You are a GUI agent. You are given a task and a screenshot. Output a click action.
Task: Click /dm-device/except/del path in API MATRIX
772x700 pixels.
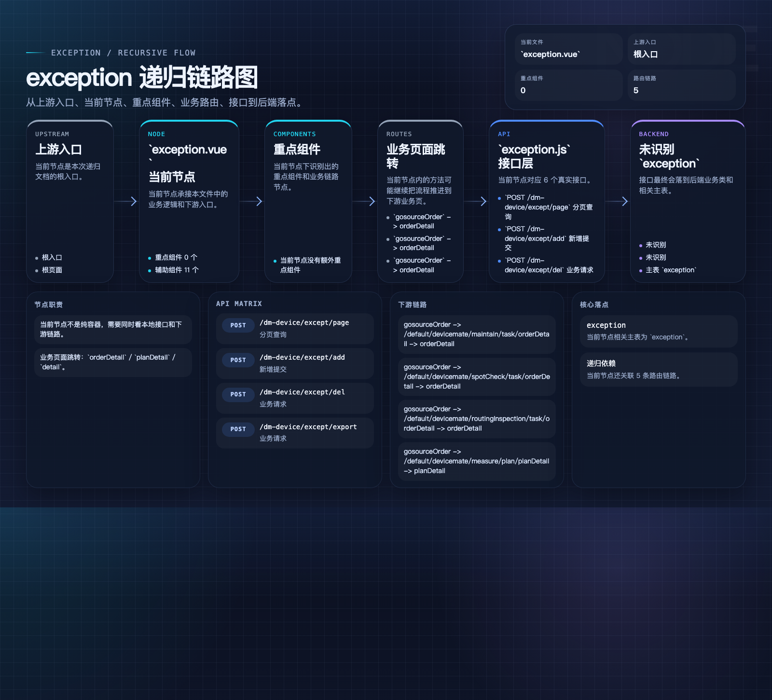[303, 392]
